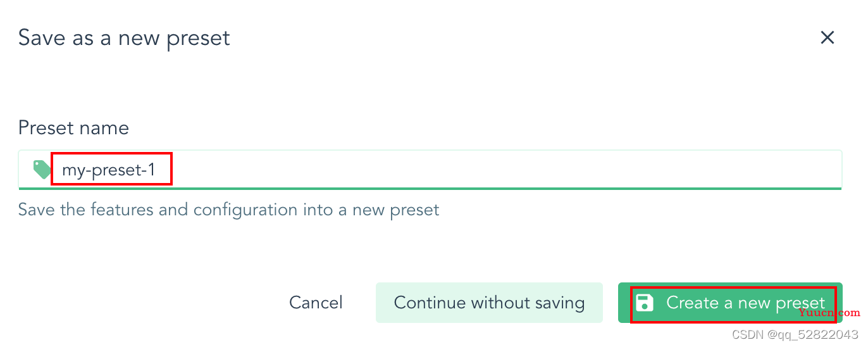Skip saving via the light green button

pos(489,303)
